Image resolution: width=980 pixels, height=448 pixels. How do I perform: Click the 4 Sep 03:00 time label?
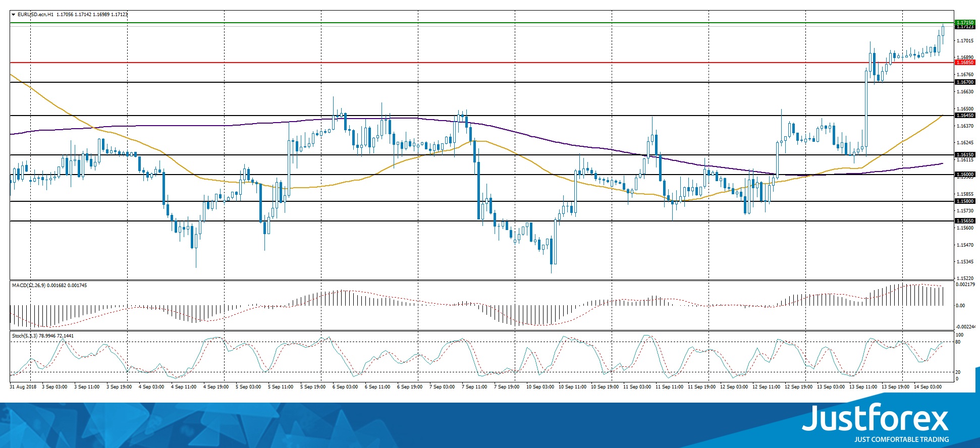(151, 387)
